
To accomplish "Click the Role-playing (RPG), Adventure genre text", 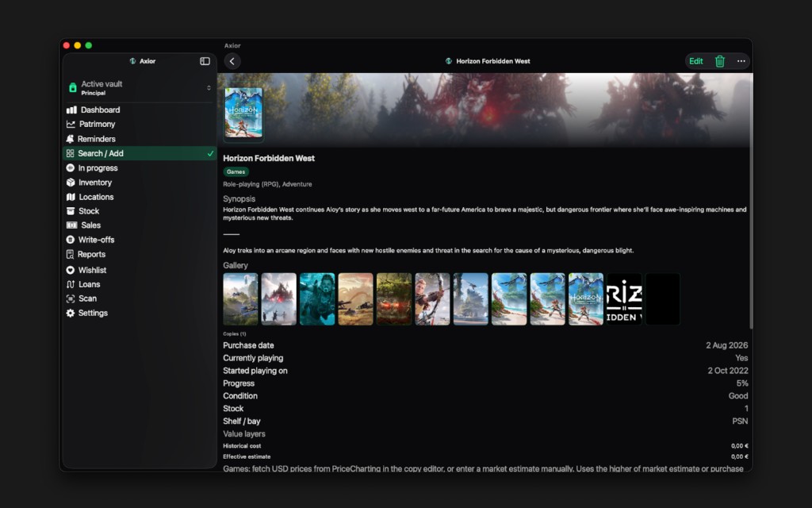I will (267, 184).
